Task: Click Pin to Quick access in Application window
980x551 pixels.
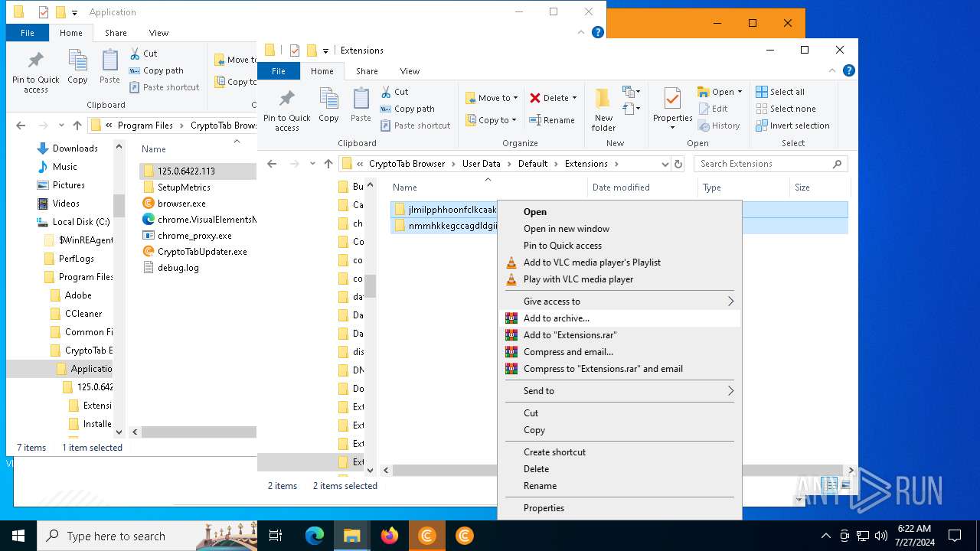Action: 35,73
